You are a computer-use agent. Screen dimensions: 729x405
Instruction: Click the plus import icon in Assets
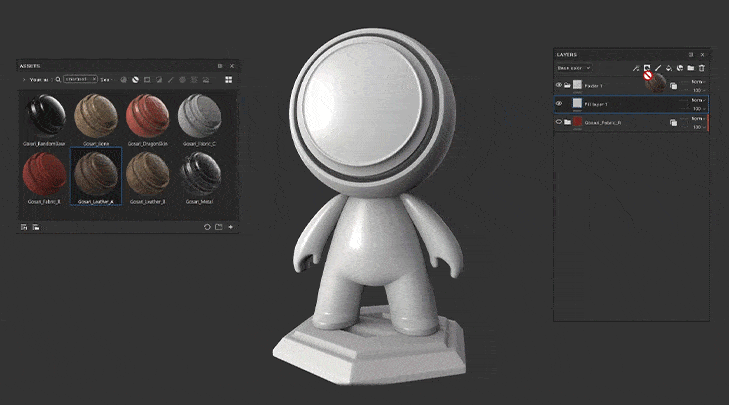point(231,227)
